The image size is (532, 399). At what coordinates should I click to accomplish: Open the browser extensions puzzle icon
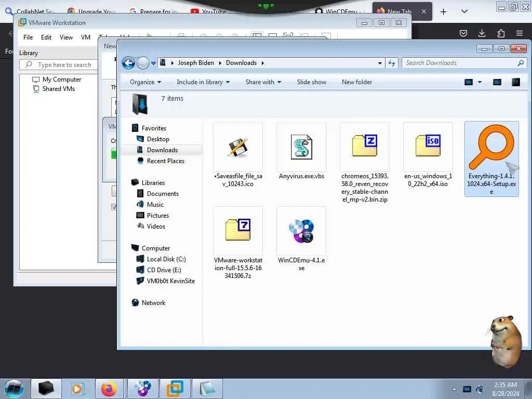click(x=501, y=33)
